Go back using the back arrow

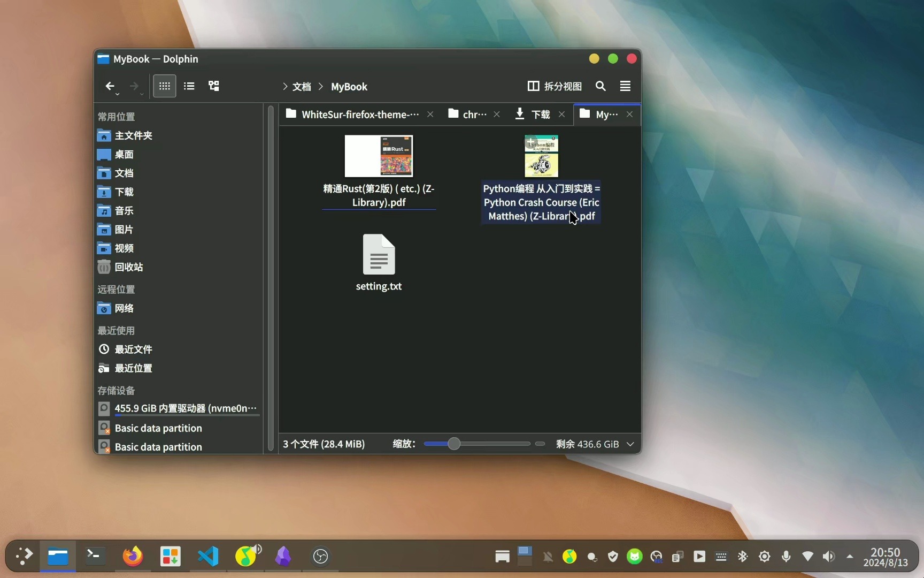(x=110, y=86)
